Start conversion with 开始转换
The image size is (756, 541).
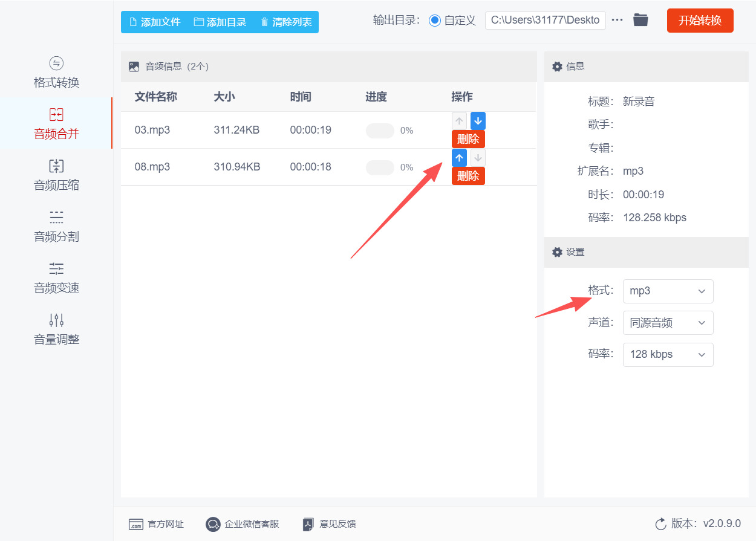tap(700, 21)
